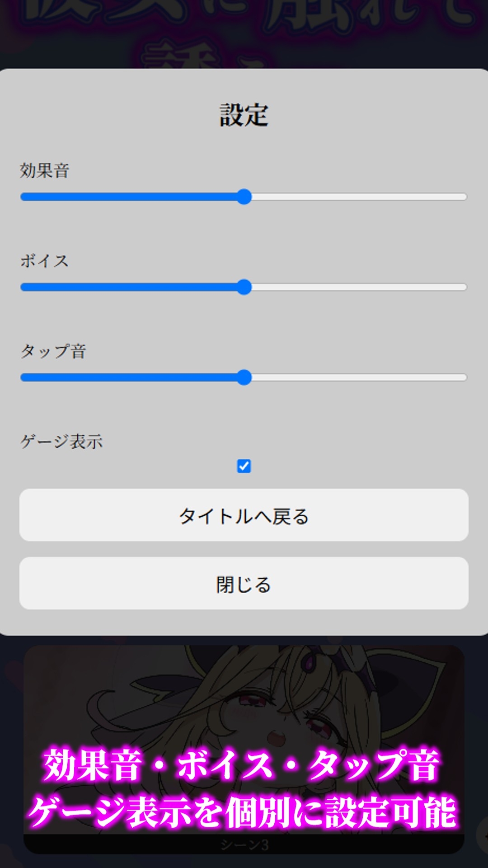Click the ゲージ表示 label text
Screen dimensions: 488x868
61,442
